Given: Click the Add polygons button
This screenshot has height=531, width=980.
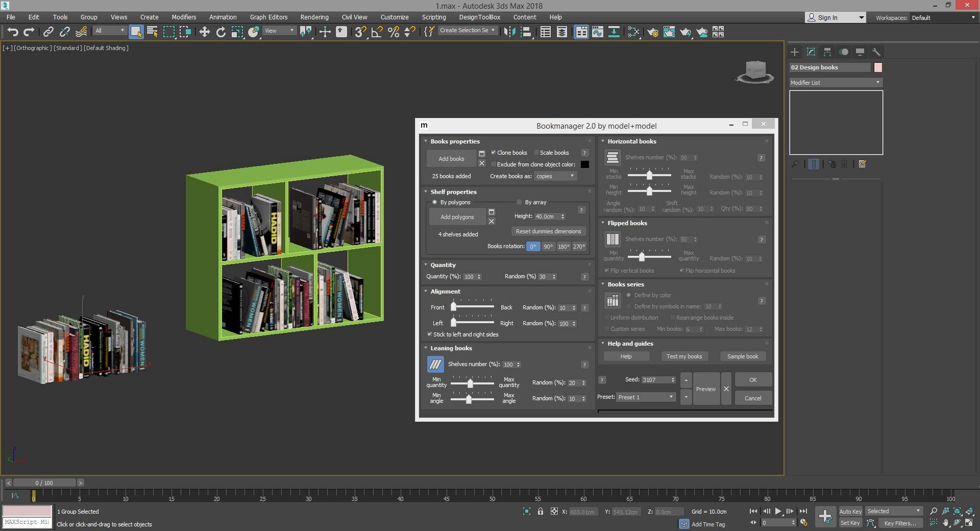Looking at the screenshot, I should pyautogui.click(x=457, y=217).
